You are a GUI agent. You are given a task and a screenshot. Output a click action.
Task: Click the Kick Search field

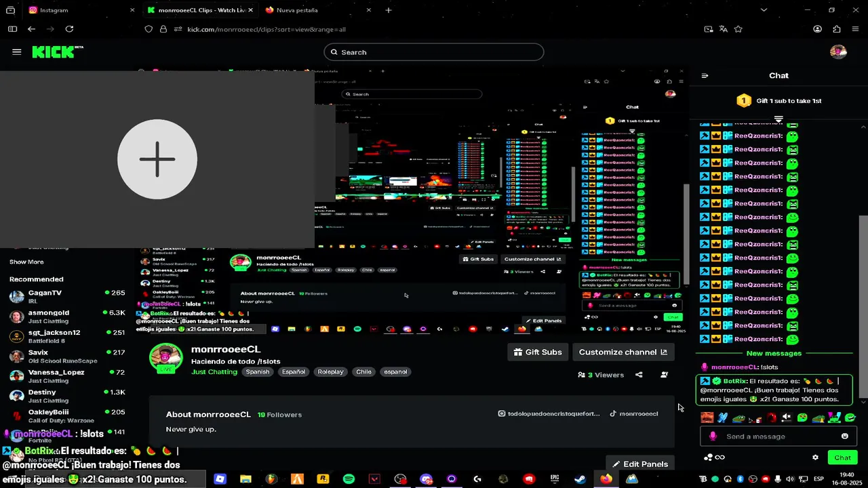click(x=434, y=52)
